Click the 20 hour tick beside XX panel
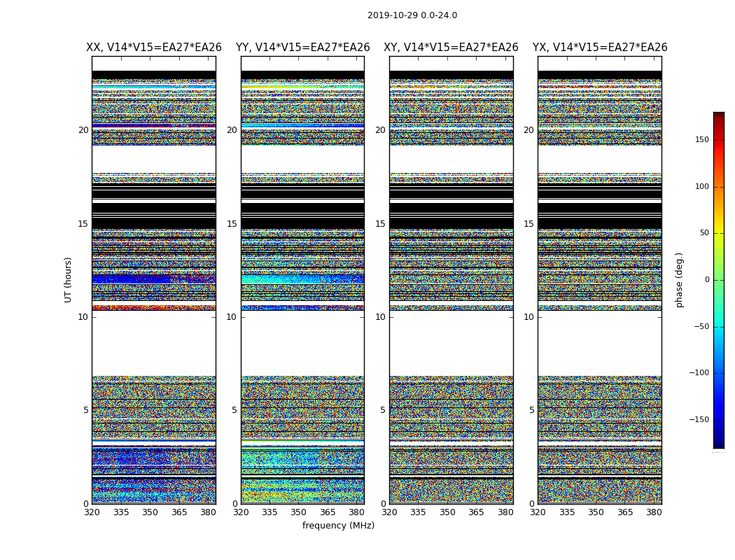This screenshot has height=560, width=735. point(83,130)
